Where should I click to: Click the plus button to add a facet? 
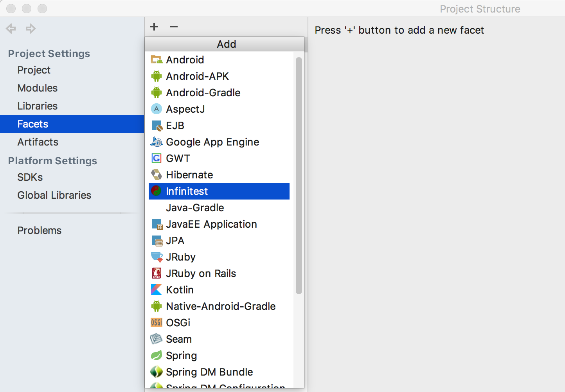154,27
